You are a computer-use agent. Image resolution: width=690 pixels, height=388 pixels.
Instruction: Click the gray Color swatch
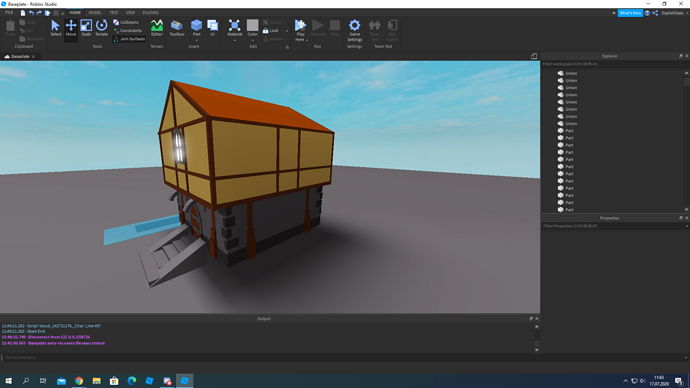click(x=253, y=26)
